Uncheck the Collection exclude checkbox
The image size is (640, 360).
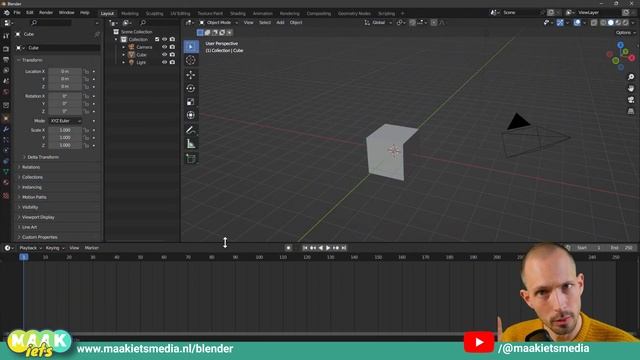tap(157, 39)
